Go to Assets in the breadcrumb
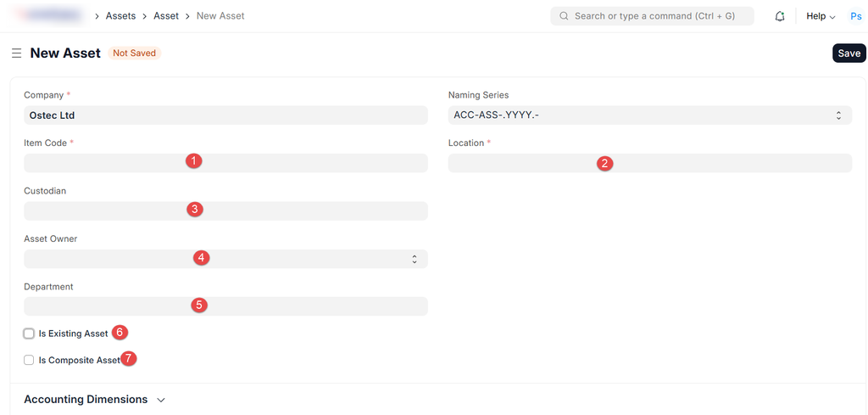The width and height of the screenshot is (868, 415). pos(120,16)
